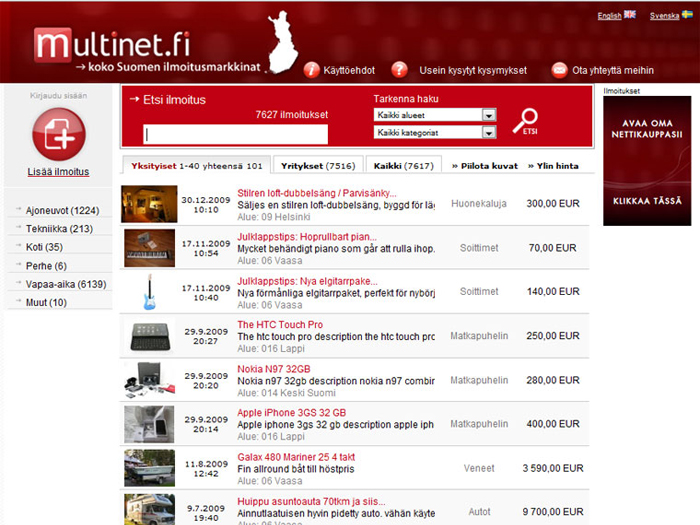Open Usein kysytyt kysymykset link
The height and width of the screenshot is (525, 700).
[473, 71]
